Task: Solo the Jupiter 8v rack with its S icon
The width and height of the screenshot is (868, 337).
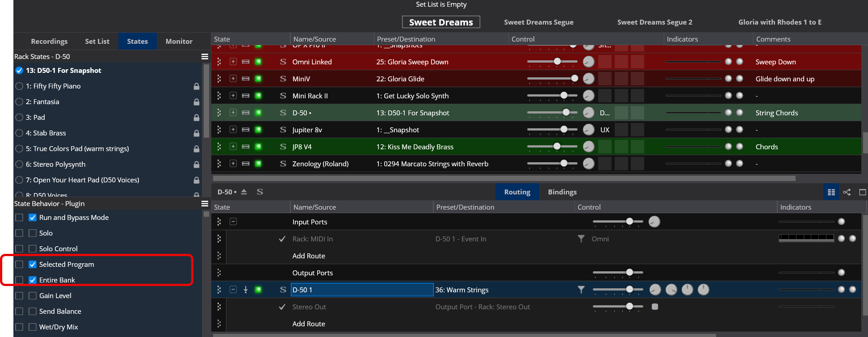Action: (283, 130)
